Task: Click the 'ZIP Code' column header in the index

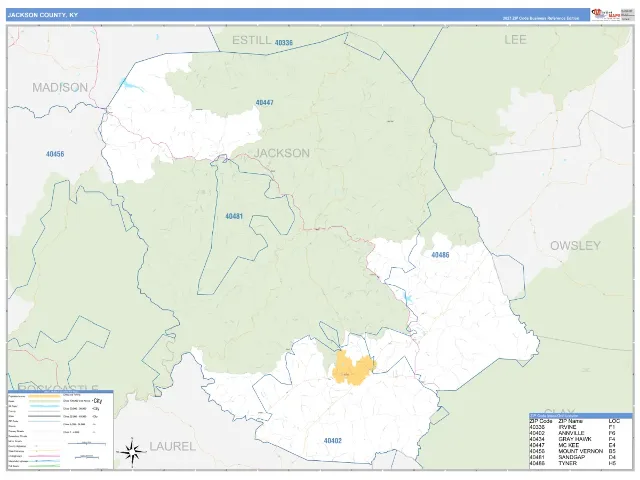Action: (x=541, y=421)
